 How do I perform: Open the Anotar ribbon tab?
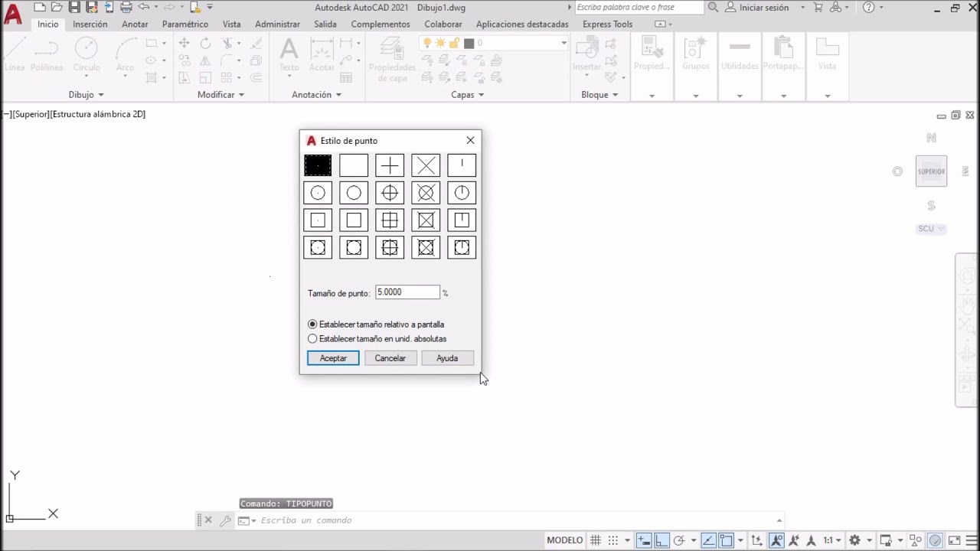point(135,24)
